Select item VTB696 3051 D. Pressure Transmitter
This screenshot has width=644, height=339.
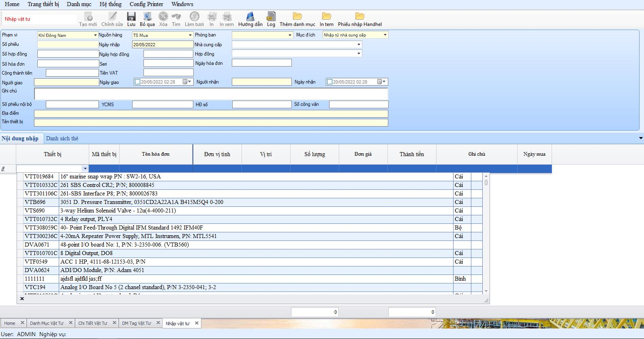142,202
